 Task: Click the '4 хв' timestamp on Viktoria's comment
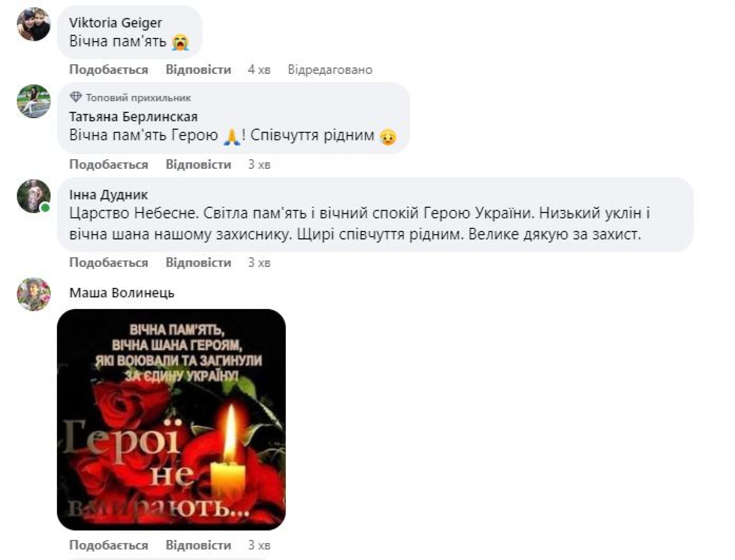coord(259,70)
